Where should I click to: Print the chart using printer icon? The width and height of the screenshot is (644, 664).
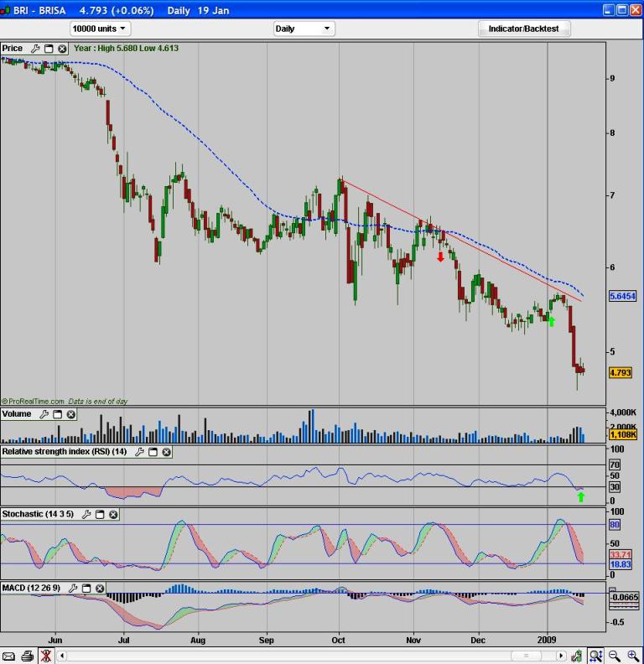coord(28,656)
